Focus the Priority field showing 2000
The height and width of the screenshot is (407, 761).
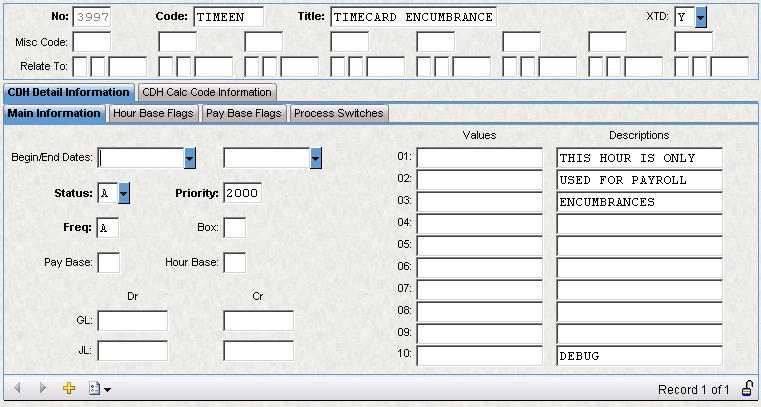[x=243, y=193]
